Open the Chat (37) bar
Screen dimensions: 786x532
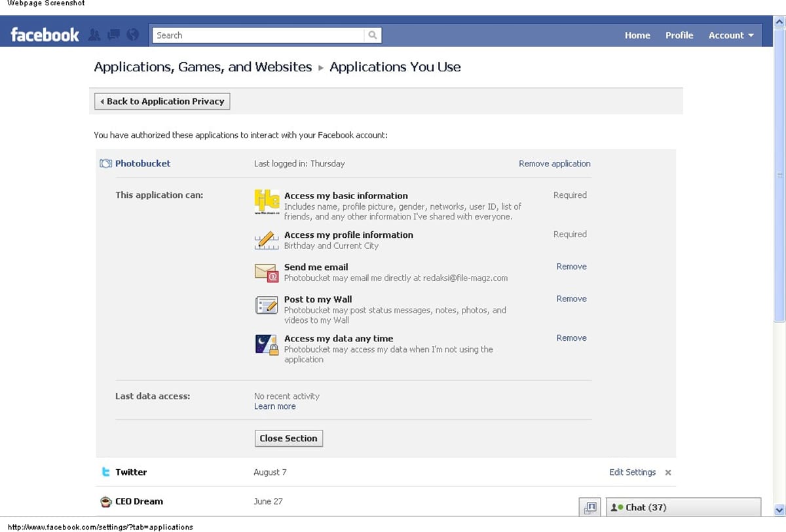click(x=684, y=507)
